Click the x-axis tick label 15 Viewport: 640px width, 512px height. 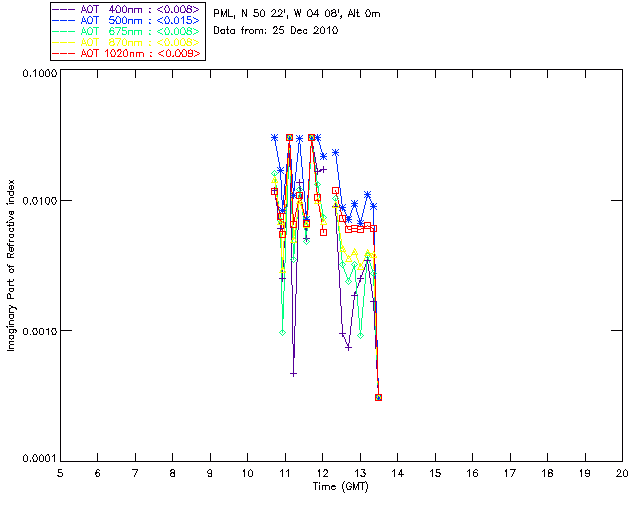(435, 473)
